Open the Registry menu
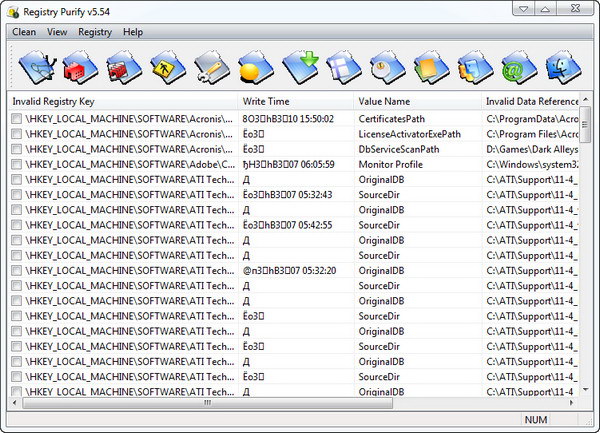The width and height of the screenshot is (600, 433). (95, 32)
